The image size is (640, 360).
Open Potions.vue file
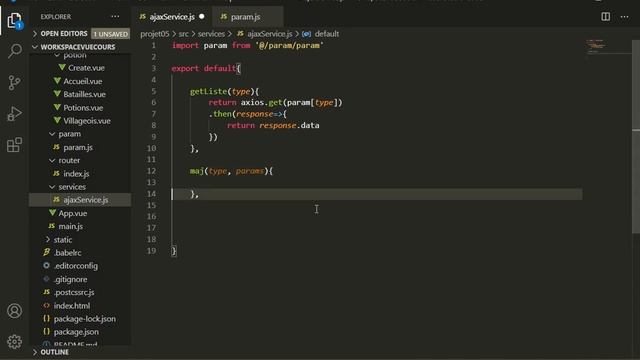coord(83,108)
